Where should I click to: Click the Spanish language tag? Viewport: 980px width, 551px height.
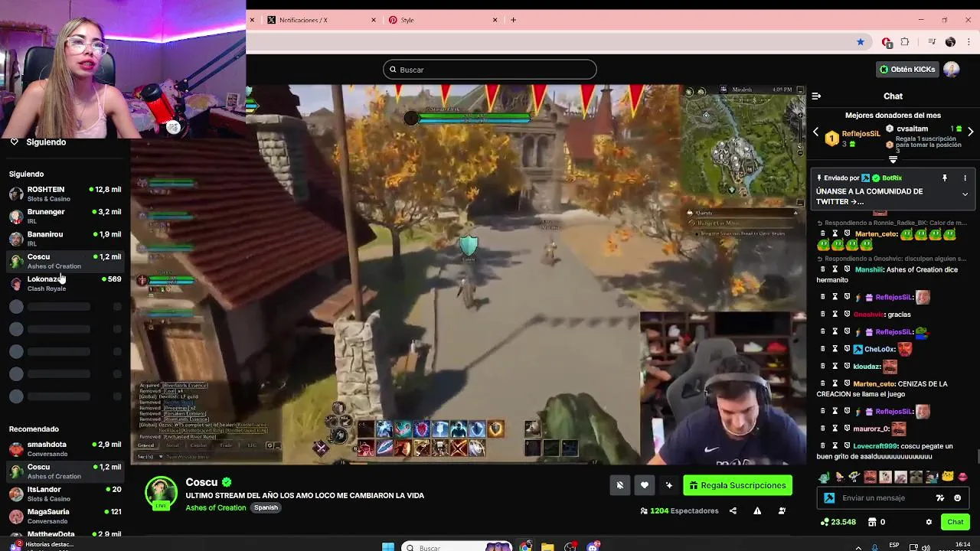pyautogui.click(x=266, y=508)
